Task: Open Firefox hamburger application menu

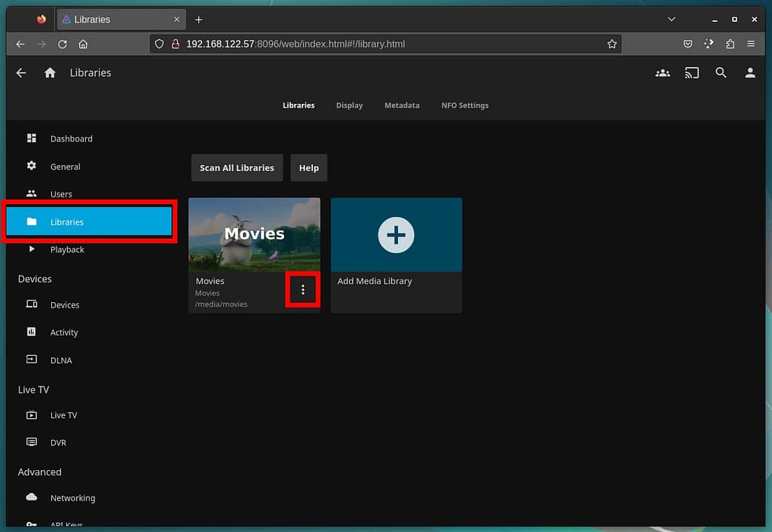Action: point(751,44)
